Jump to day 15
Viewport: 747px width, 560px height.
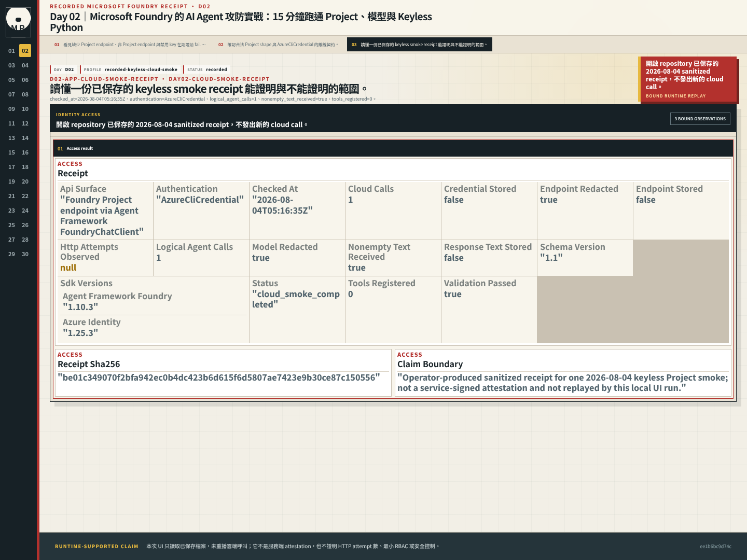point(11,152)
